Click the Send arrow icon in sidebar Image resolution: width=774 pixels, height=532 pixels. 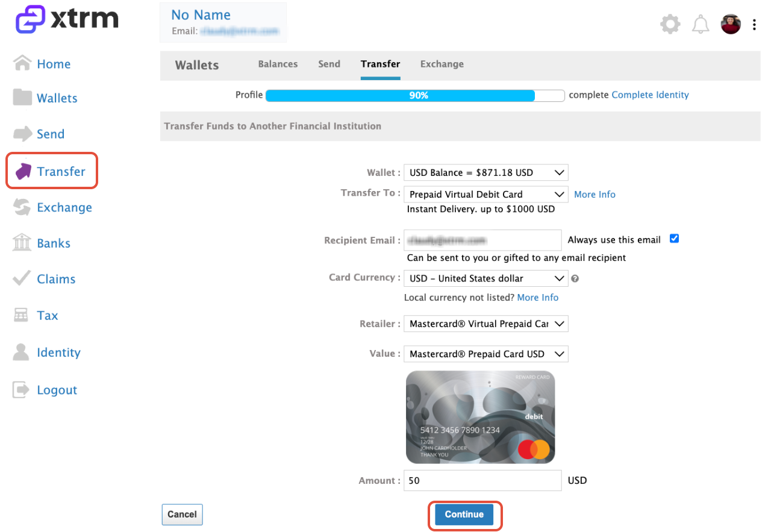tap(22, 133)
